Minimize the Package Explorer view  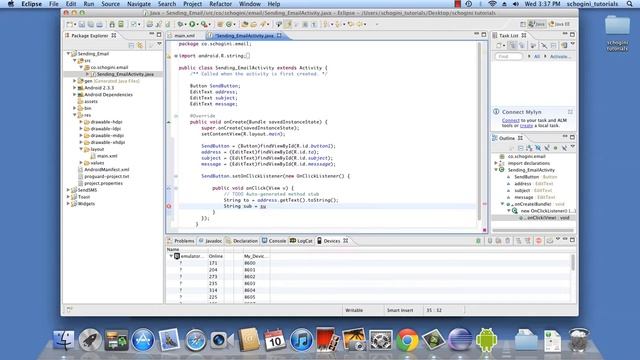(151, 34)
